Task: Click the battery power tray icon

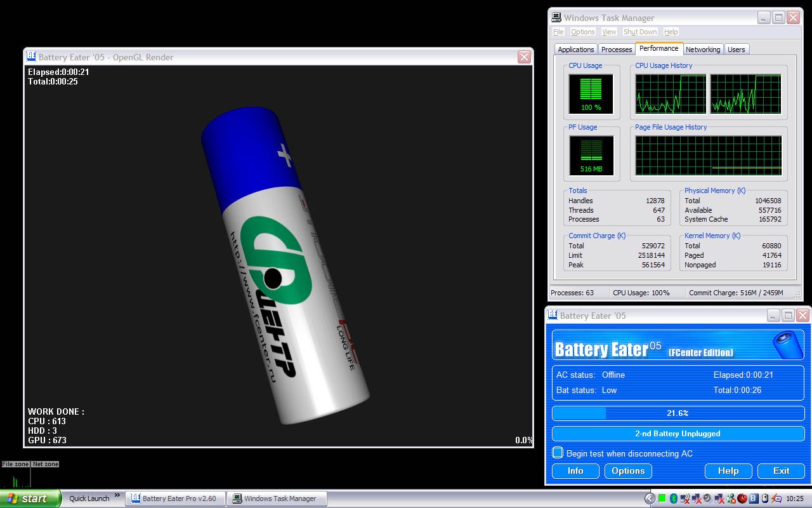Action: click(765, 498)
